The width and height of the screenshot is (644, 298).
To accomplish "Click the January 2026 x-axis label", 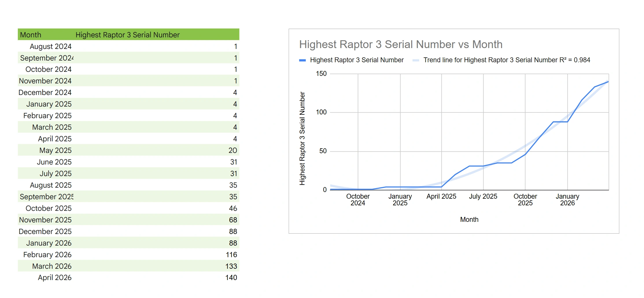I will 567,200.
